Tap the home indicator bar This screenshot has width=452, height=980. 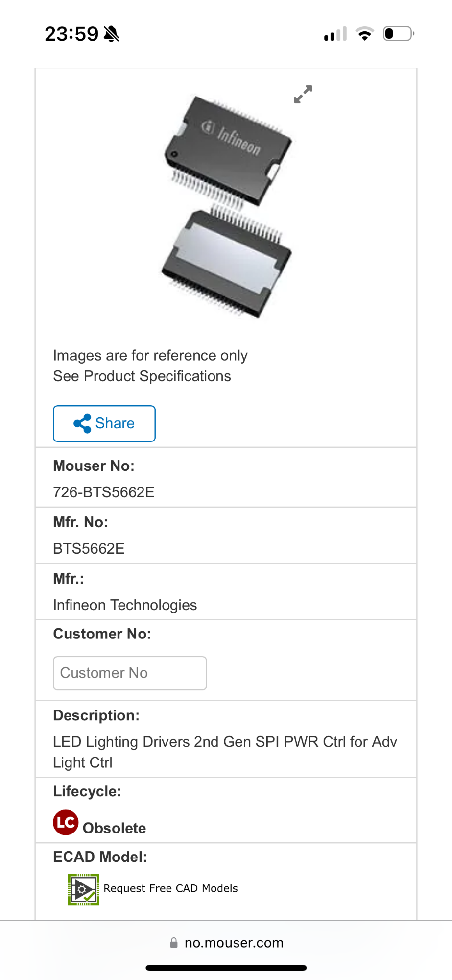point(226,968)
